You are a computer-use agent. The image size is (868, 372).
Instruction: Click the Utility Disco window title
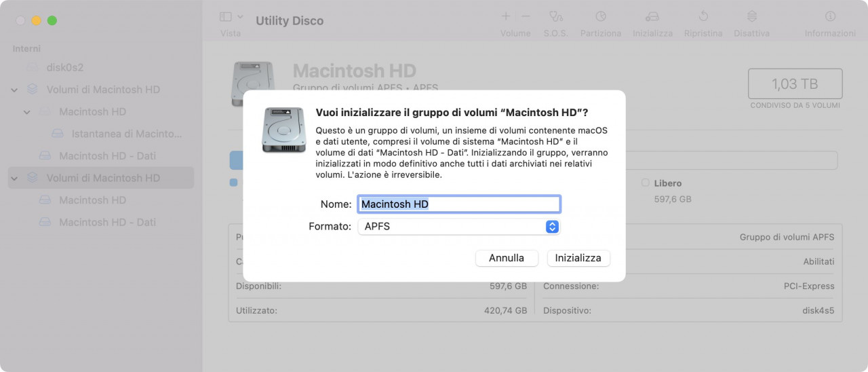290,20
